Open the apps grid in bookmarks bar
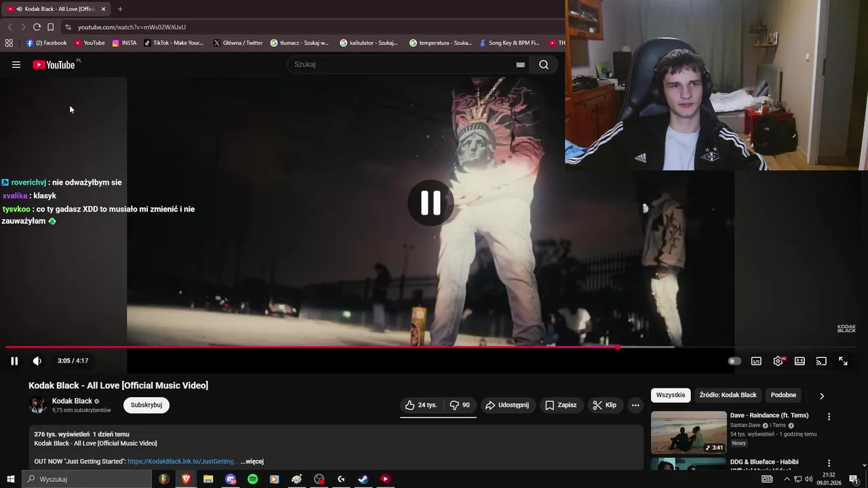The image size is (868, 488). [9, 43]
